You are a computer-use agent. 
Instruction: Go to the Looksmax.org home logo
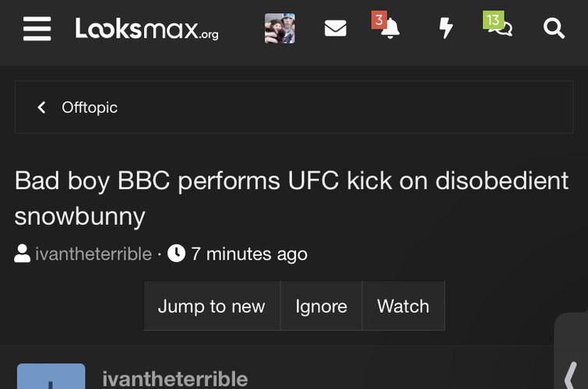[146, 29]
